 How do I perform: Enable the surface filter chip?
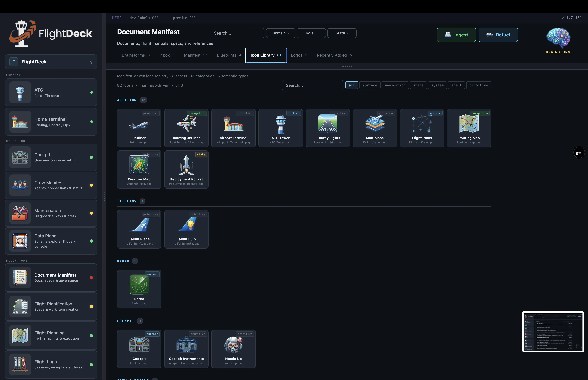coord(370,85)
